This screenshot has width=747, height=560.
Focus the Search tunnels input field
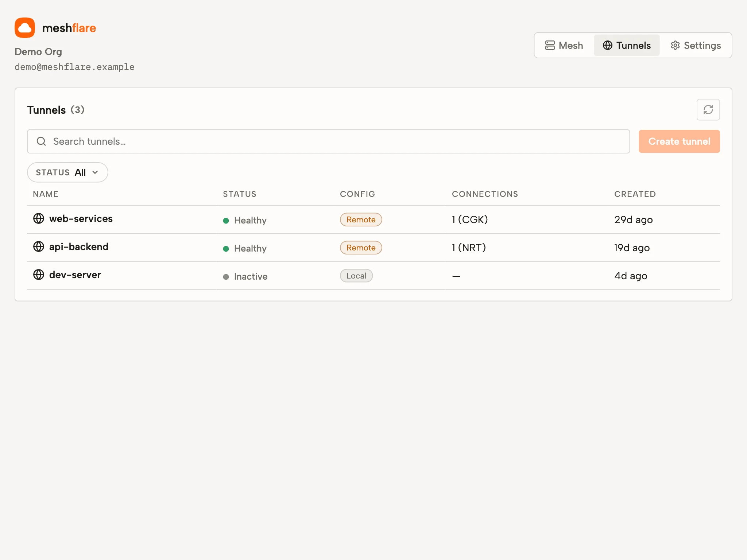328,141
